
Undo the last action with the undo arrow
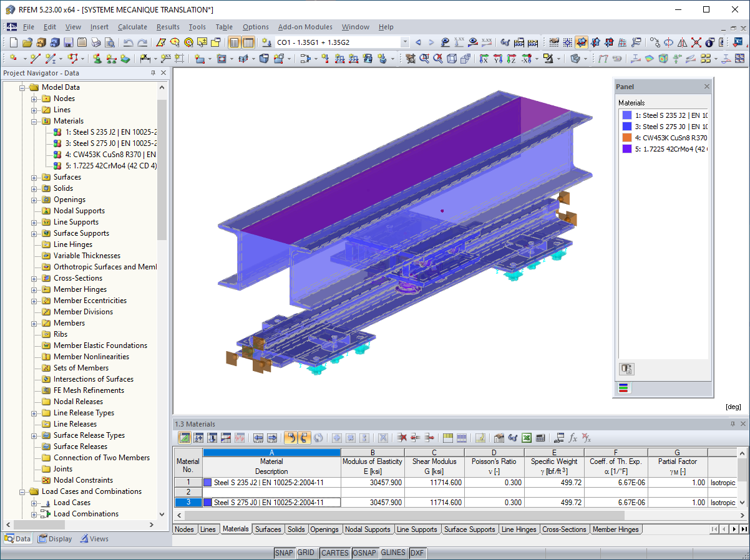[128, 42]
